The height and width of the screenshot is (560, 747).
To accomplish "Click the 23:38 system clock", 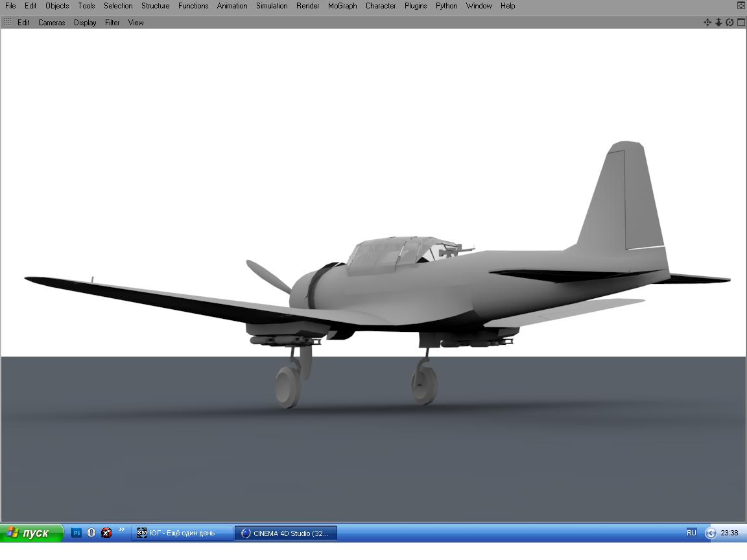I will click(729, 533).
